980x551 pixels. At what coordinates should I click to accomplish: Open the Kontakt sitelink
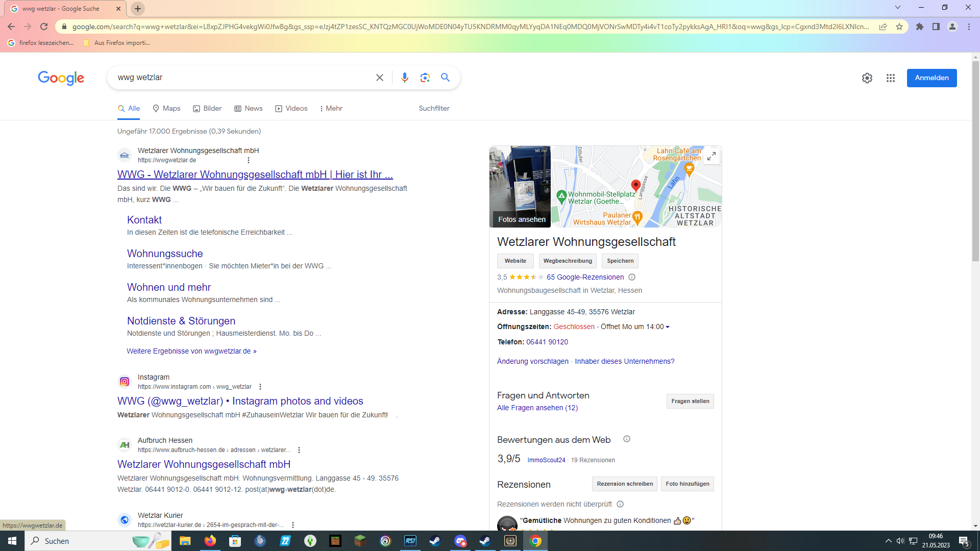(144, 219)
